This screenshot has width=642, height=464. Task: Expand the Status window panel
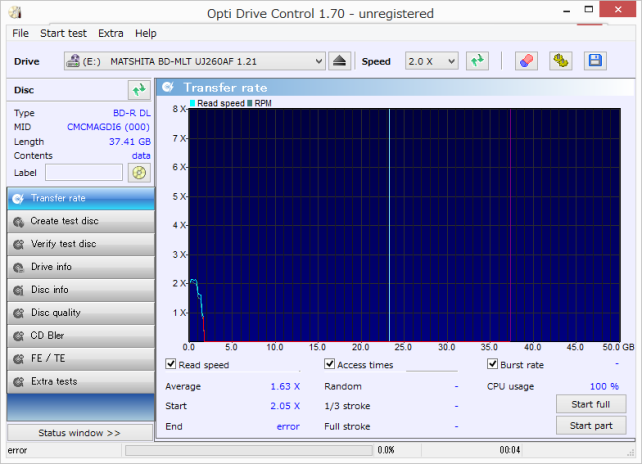[x=80, y=433]
